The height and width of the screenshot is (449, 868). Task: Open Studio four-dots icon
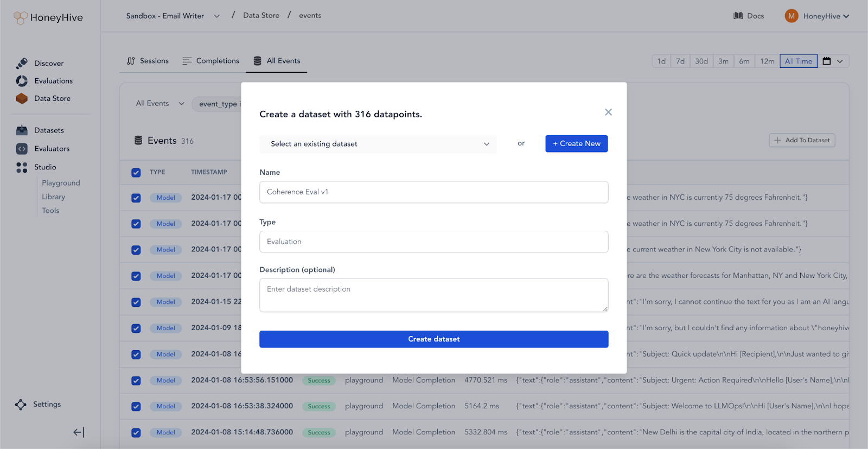point(22,167)
